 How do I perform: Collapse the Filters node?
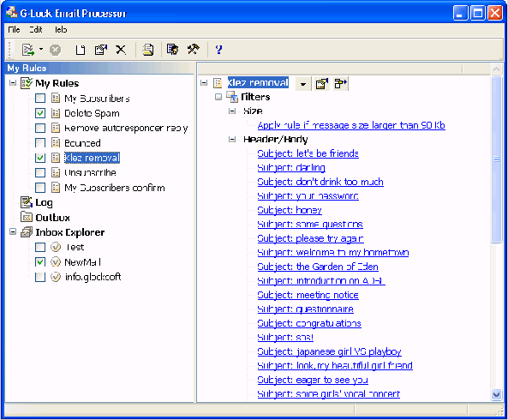[x=218, y=97]
